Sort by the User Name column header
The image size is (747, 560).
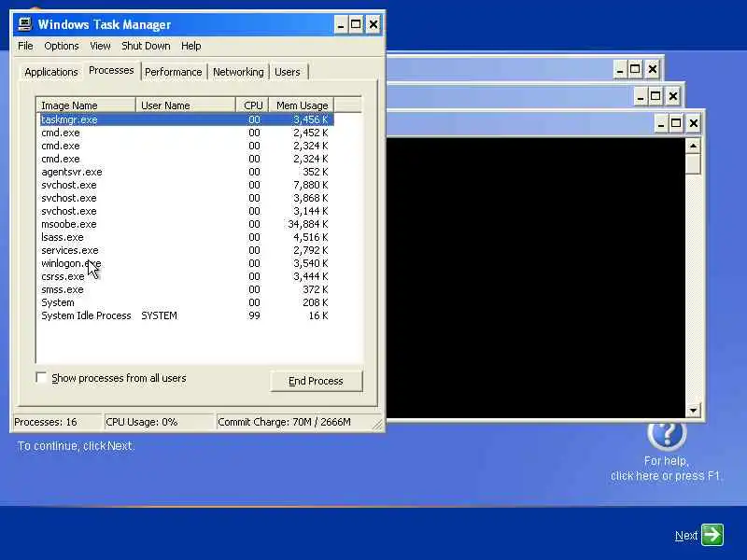click(x=185, y=105)
